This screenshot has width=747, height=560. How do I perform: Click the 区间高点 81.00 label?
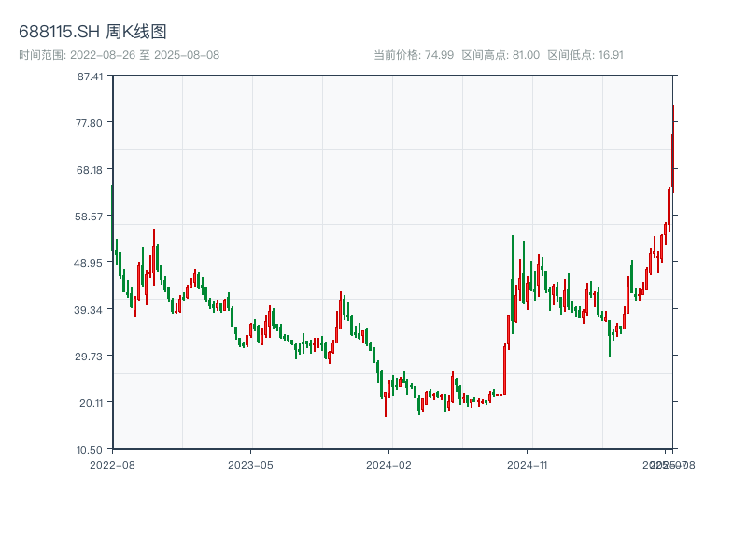[x=500, y=55]
